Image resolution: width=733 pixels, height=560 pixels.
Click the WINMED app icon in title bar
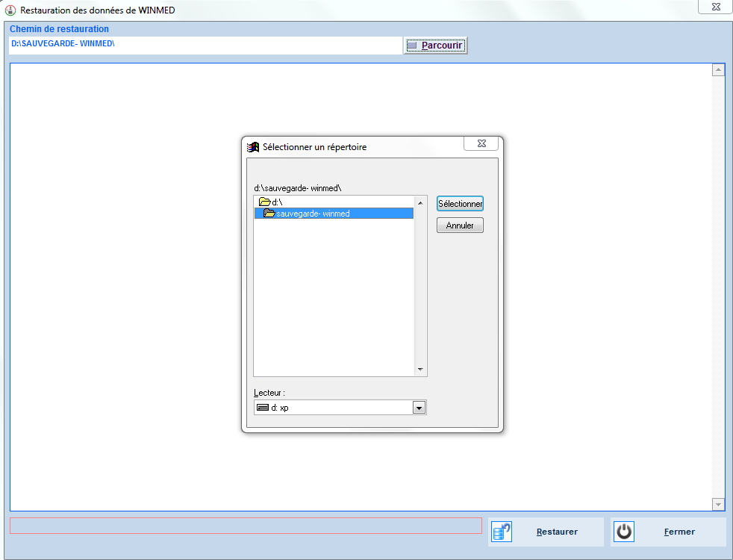pos(10,11)
